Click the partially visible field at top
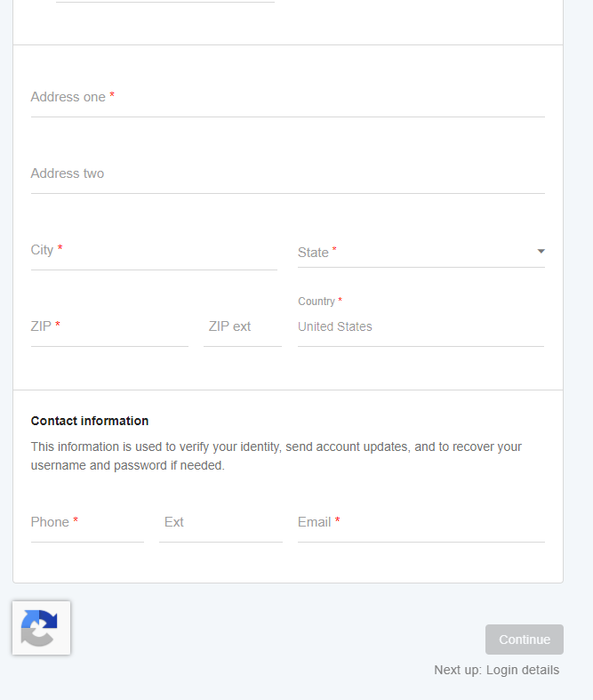The width and height of the screenshot is (593, 700). [165, 2]
